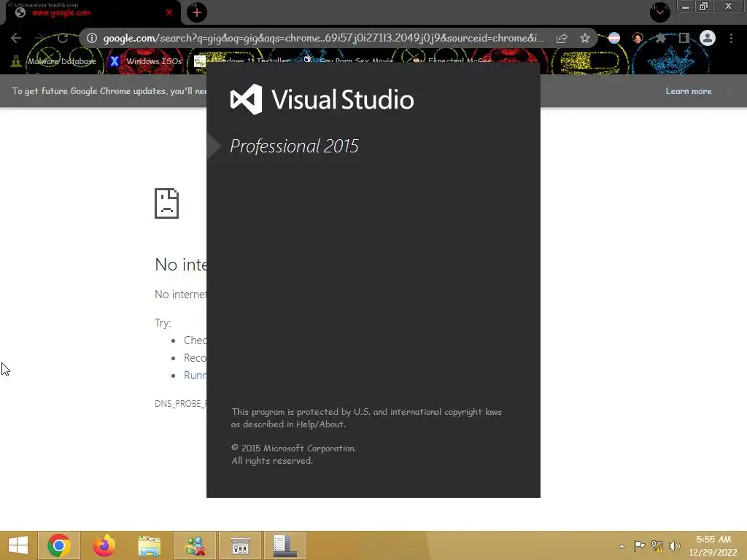Restore down the Chrome window
Image resolution: width=747 pixels, height=560 pixels.
[x=704, y=7]
